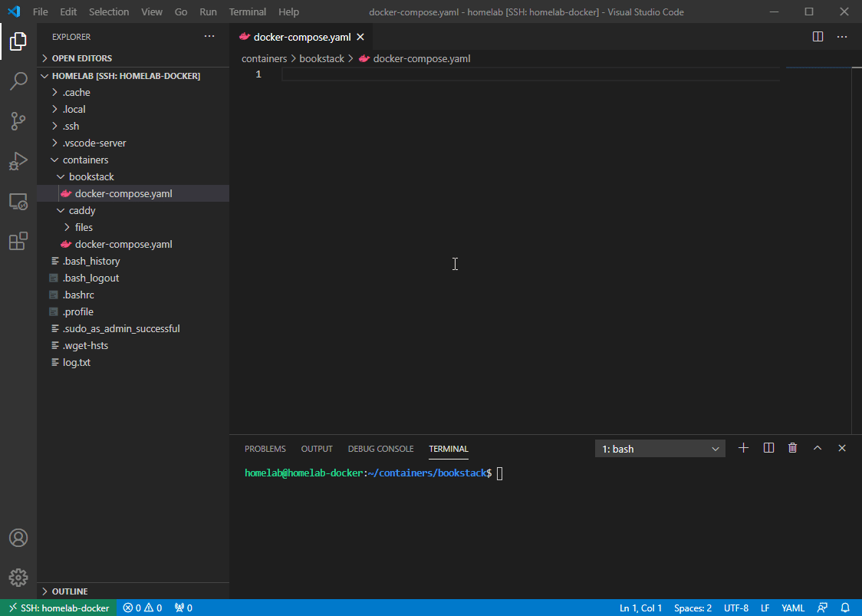This screenshot has height=616, width=862.
Task: Open the Remote Explorer view
Action: click(x=18, y=201)
